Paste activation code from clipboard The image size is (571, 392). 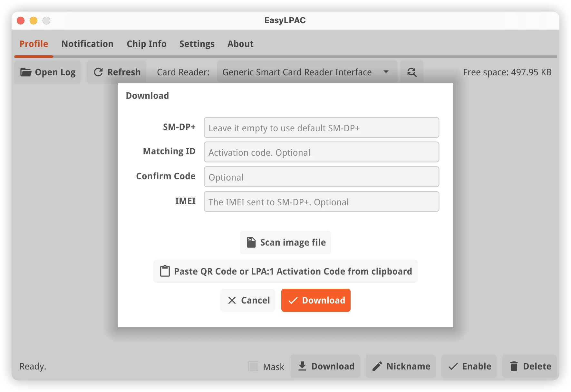coord(285,271)
